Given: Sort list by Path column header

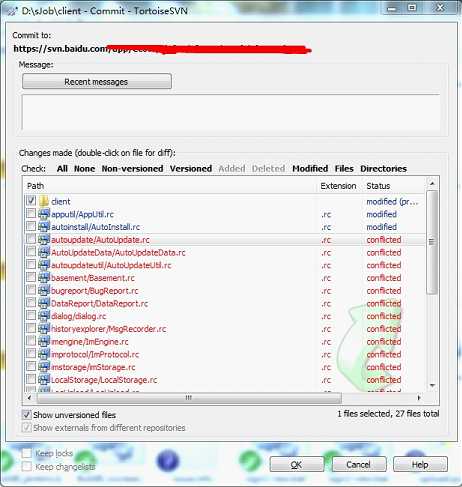Looking at the screenshot, I should (170, 186).
